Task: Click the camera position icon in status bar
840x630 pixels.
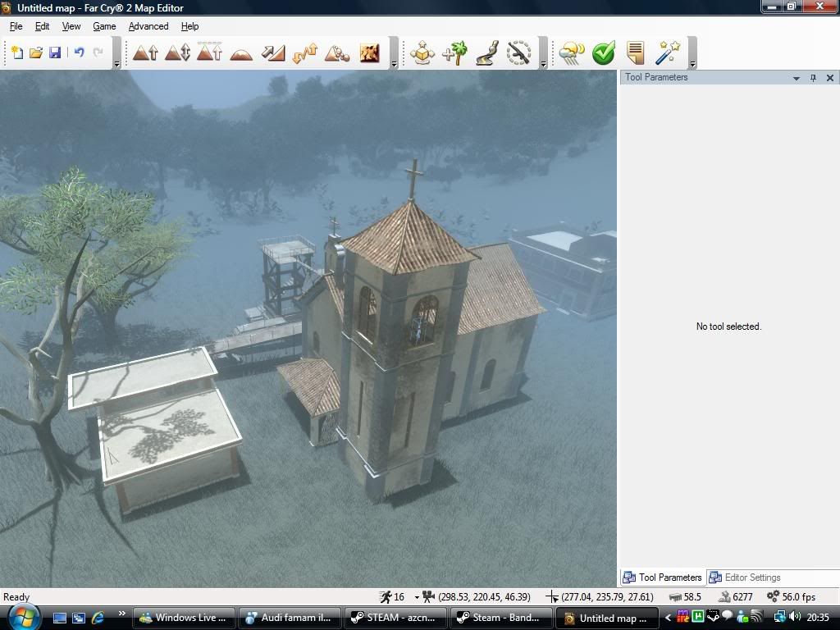Action: (x=428, y=596)
